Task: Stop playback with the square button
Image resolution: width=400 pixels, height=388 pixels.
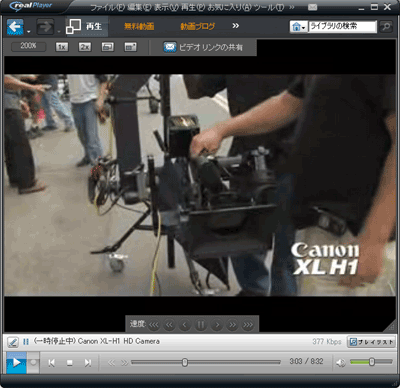Action: tap(69, 363)
